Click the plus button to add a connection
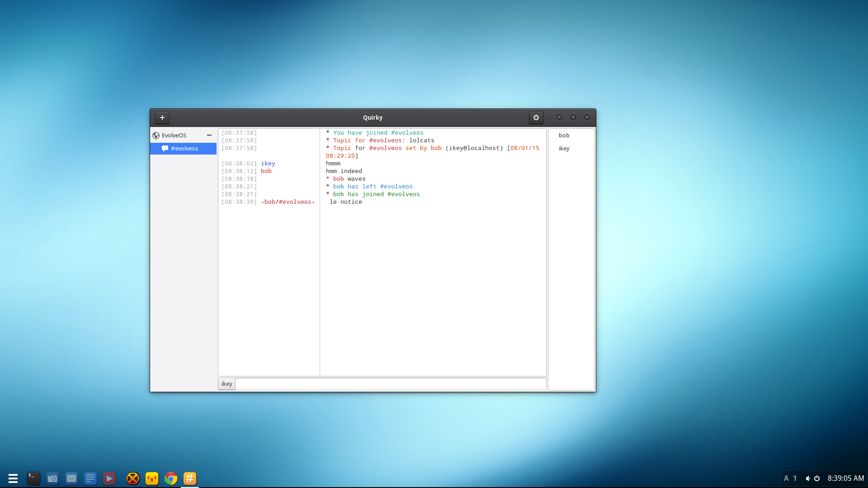The height and width of the screenshot is (488, 868). (162, 117)
